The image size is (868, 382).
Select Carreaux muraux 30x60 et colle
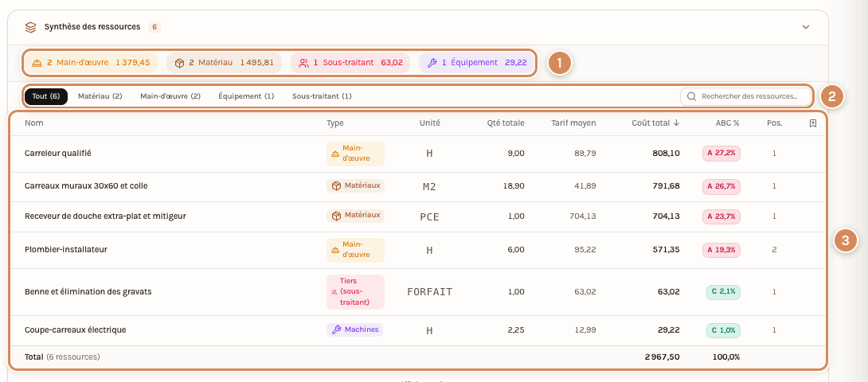(86, 186)
